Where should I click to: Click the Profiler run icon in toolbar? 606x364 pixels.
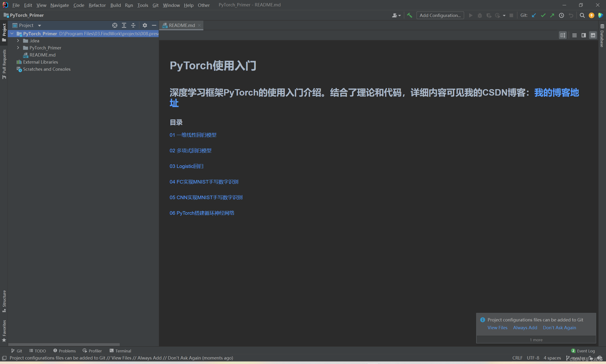(x=498, y=15)
